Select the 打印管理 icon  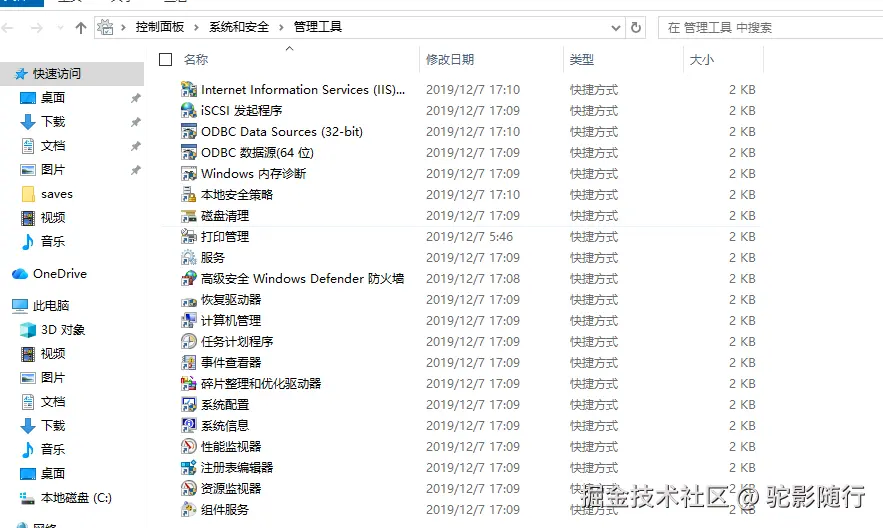click(x=189, y=236)
